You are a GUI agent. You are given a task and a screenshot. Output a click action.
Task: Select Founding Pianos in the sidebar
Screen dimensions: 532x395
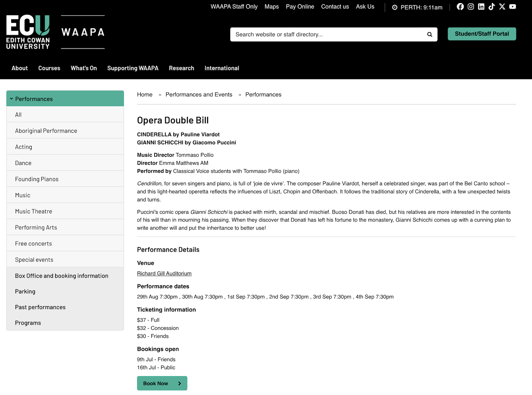click(x=65, y=179)
